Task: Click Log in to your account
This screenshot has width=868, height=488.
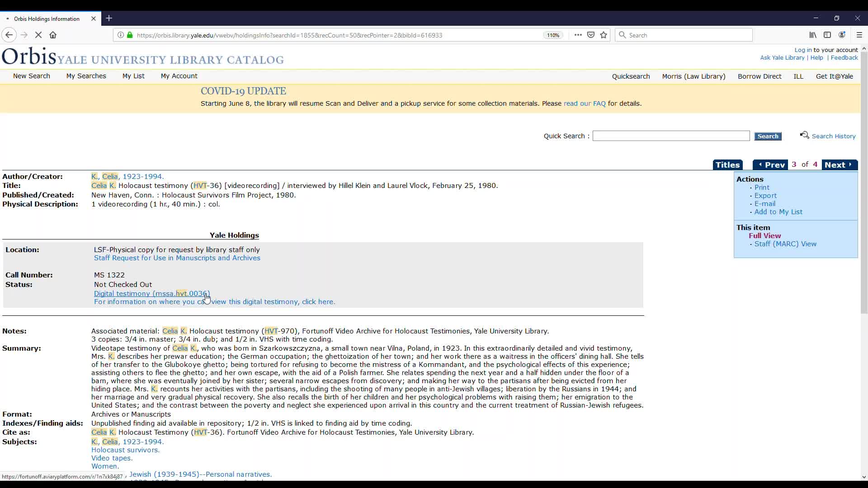Action: [803, 50]
